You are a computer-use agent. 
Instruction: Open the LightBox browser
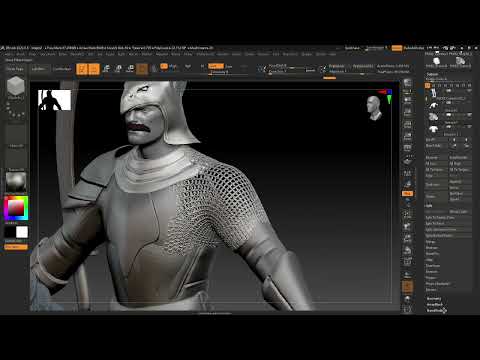[x=39, y=69]
